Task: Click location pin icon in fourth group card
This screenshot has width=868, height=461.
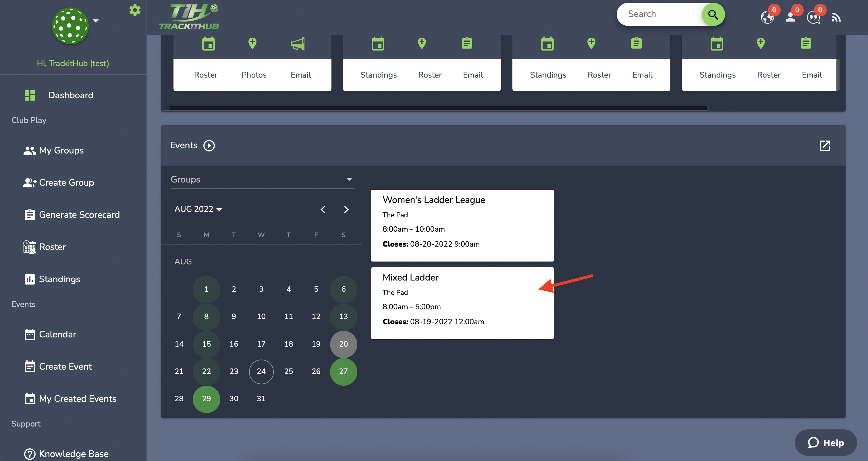Action: point(761,43)
